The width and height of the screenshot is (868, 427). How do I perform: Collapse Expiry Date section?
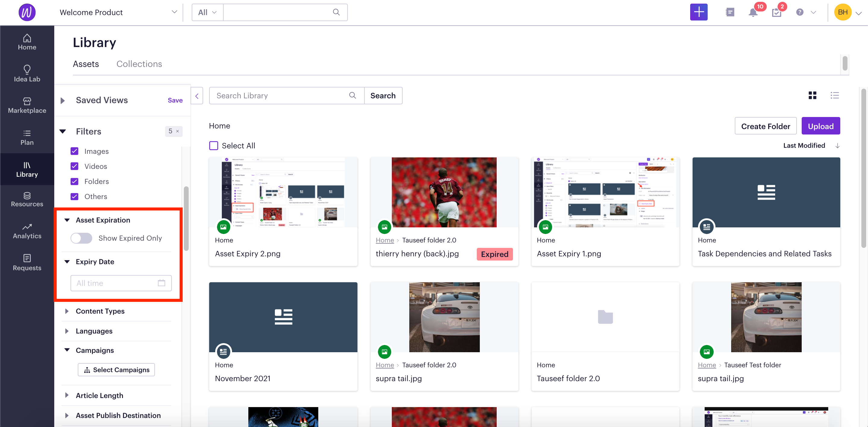click(67, 261)
